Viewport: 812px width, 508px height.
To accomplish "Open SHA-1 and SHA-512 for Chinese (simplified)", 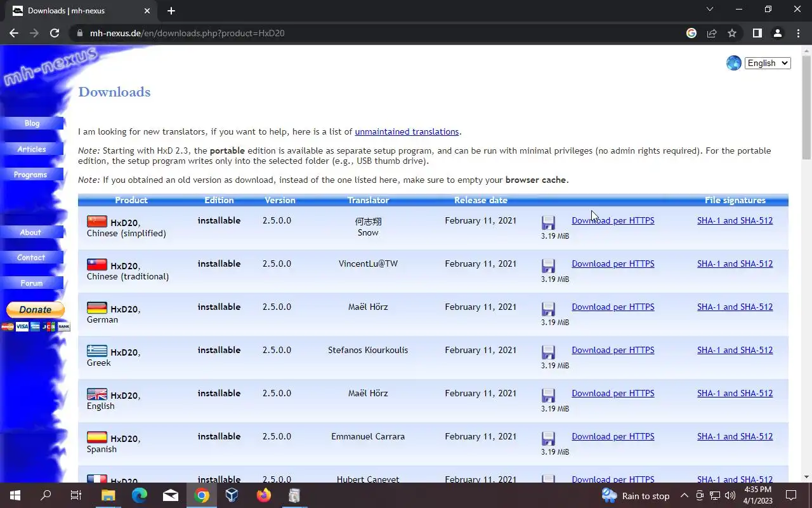I will coord(735,220).
